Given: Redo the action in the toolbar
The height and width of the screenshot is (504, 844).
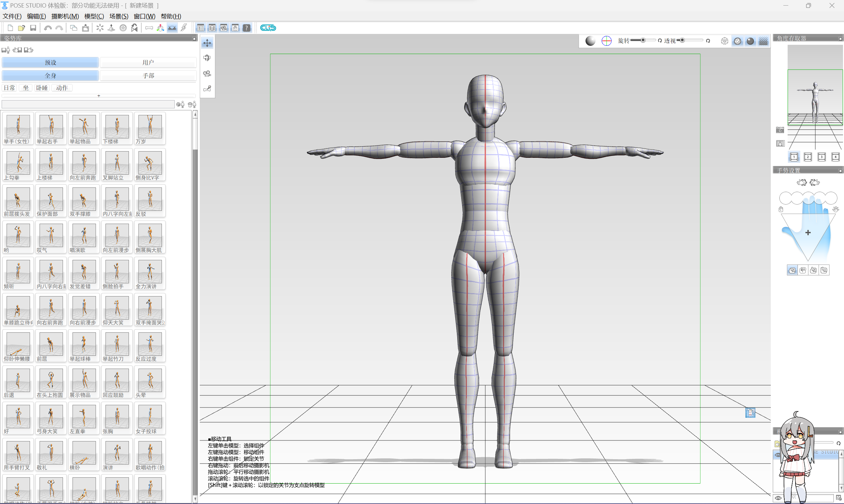Looking at the screenshot, I should click(x=59, y=28).
